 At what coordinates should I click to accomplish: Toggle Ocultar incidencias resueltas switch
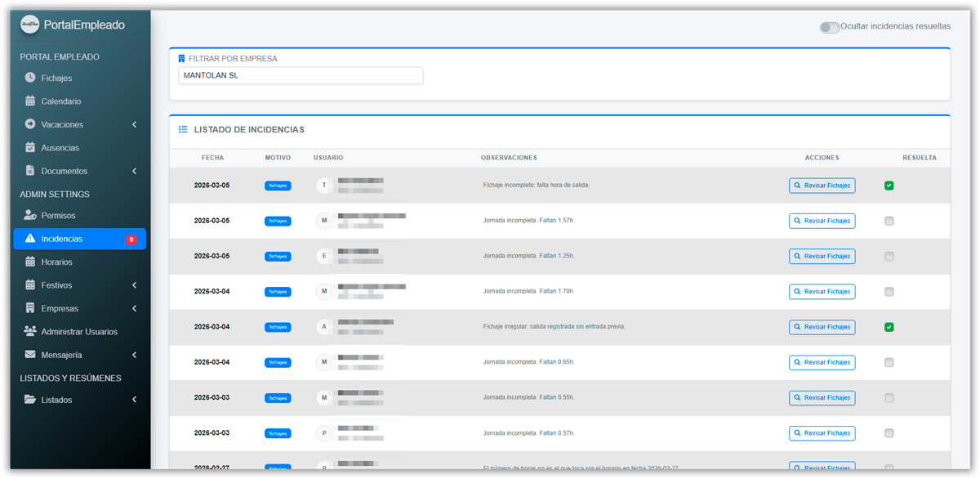coord(829,27)
